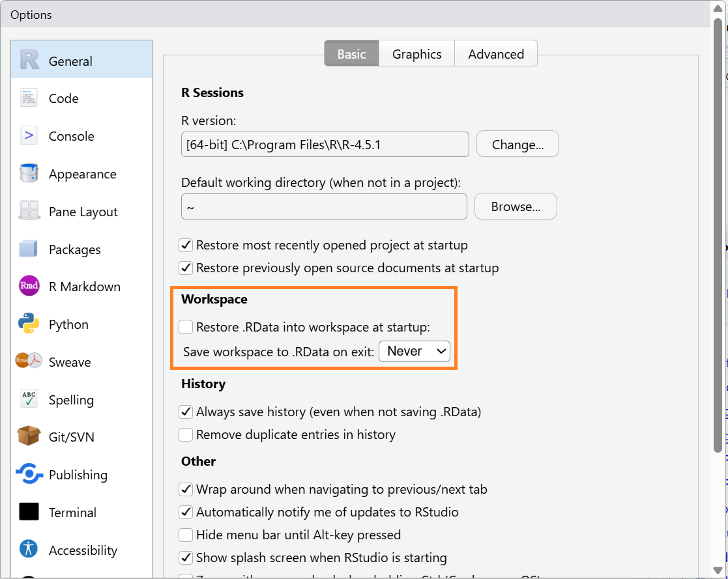Switch to the Graphics tab
Viewport: 728px width, 579px height.
[417, 54]
